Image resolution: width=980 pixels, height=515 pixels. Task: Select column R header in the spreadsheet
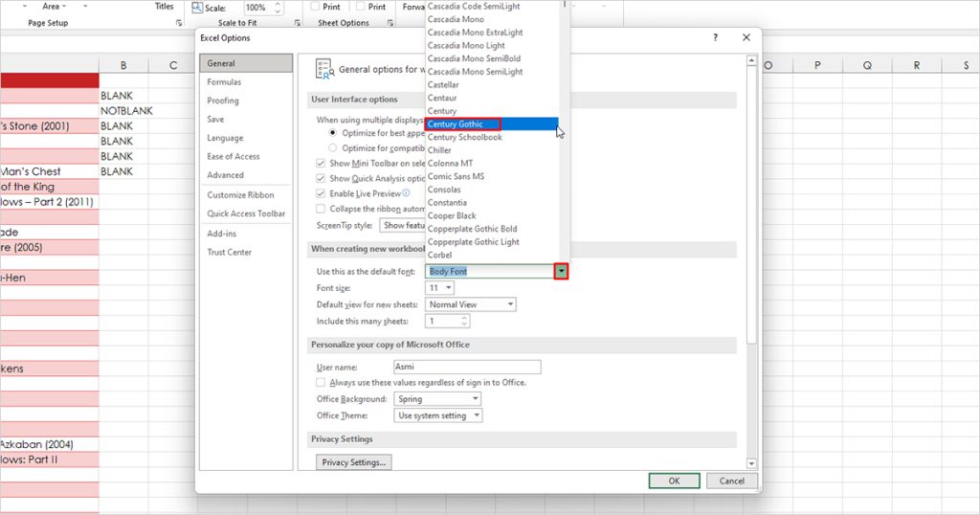pos(916,65)
